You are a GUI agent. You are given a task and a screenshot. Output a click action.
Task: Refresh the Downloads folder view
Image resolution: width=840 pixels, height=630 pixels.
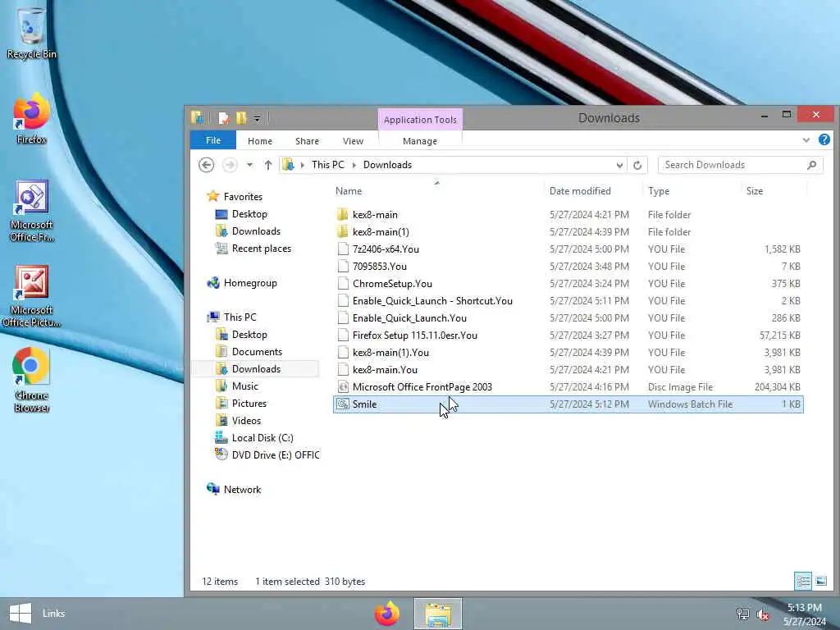[637, 165]
